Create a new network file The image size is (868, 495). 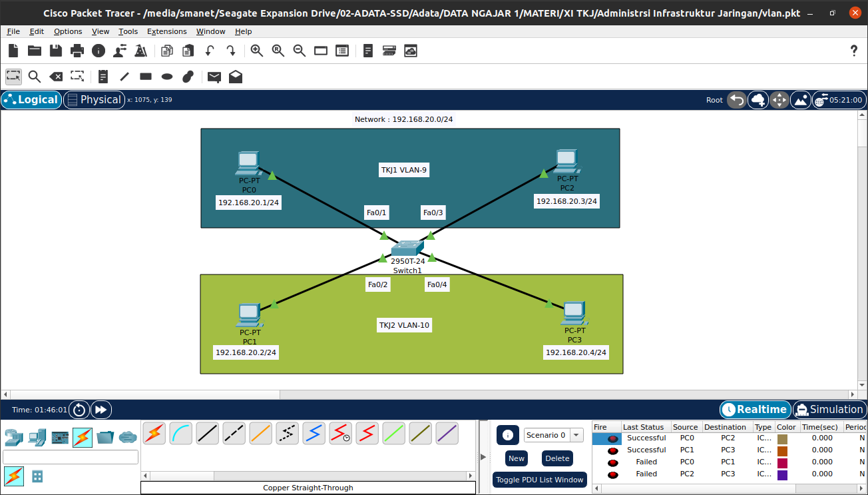click(13, 51)
